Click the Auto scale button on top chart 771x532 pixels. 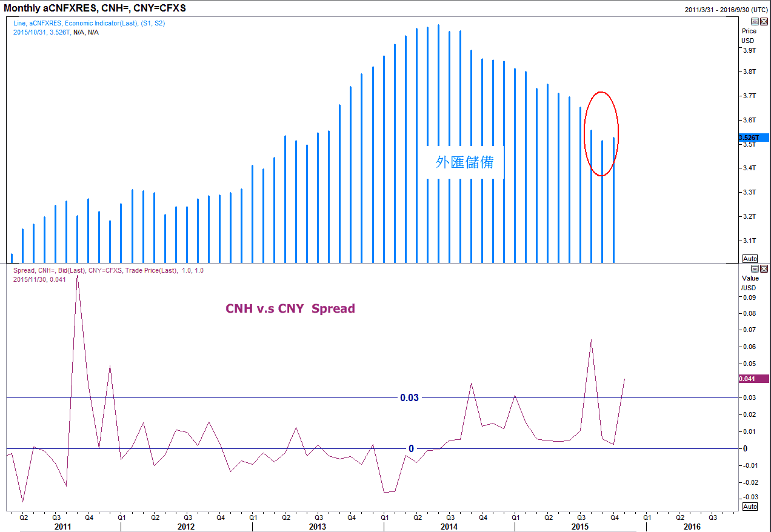click(750, 259)
